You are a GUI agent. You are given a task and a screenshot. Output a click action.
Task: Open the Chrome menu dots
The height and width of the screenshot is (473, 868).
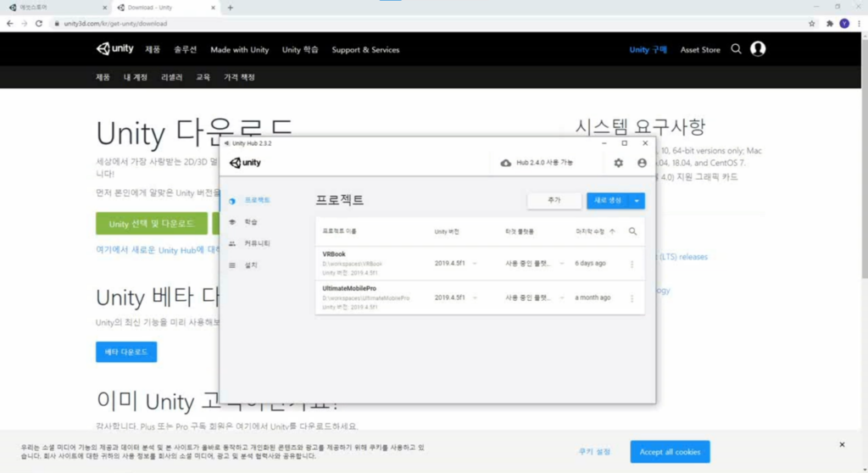860,24
